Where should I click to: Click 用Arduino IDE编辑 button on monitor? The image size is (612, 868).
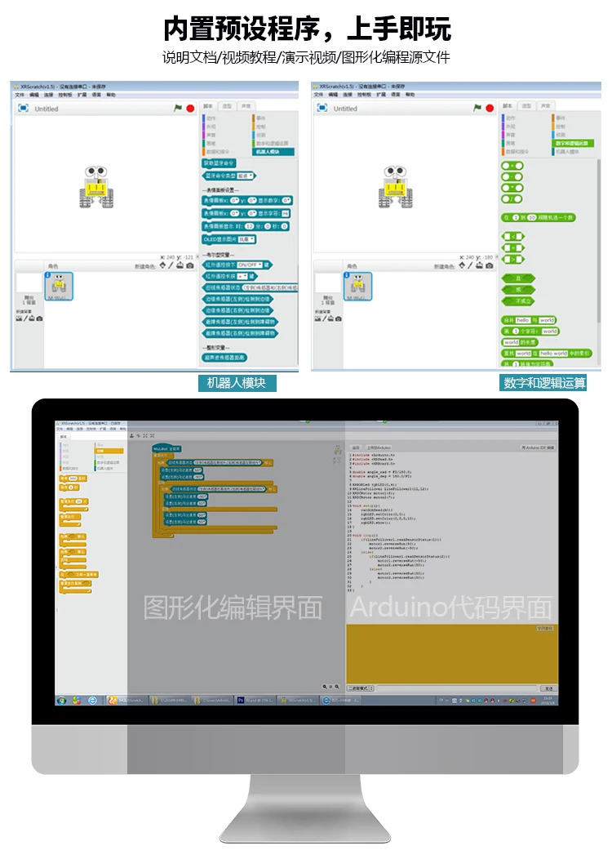pyautogui.click(x=537, y=447)
